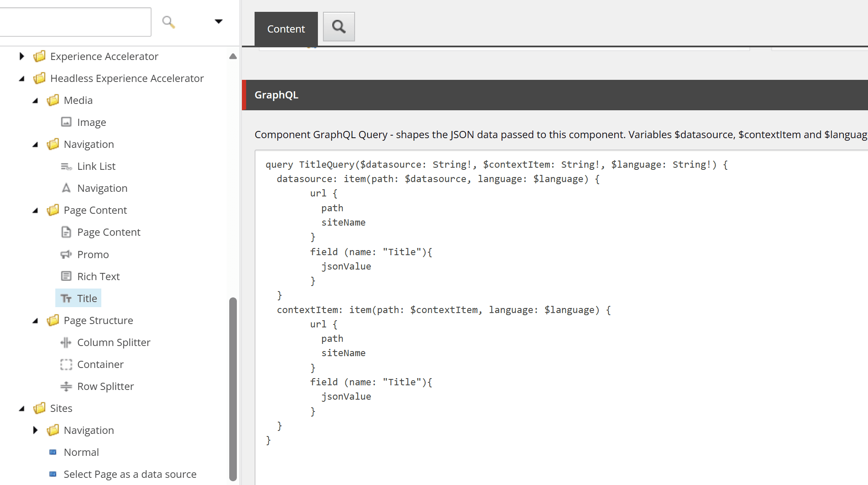Viewport: 868px width, 485px height.
Task: Select the Headless Experience Accelerator tree item
Action: click(127, 78)
